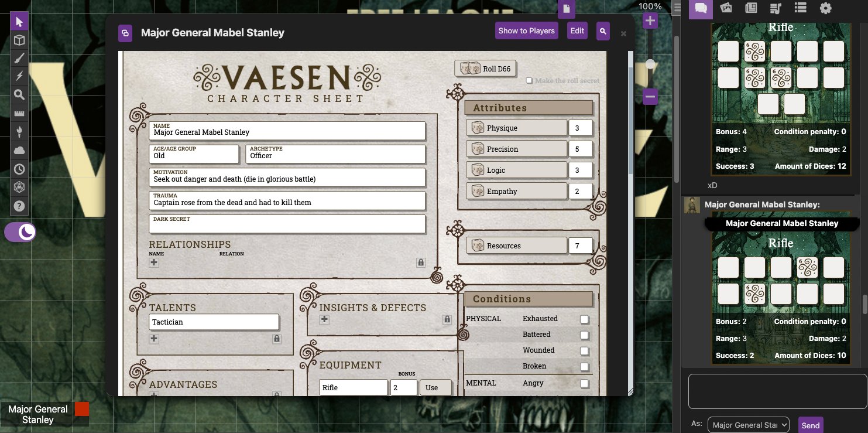Edit the Tactician talent field
The width and height of the screenshot is (868, 433).
pos(214,322)
